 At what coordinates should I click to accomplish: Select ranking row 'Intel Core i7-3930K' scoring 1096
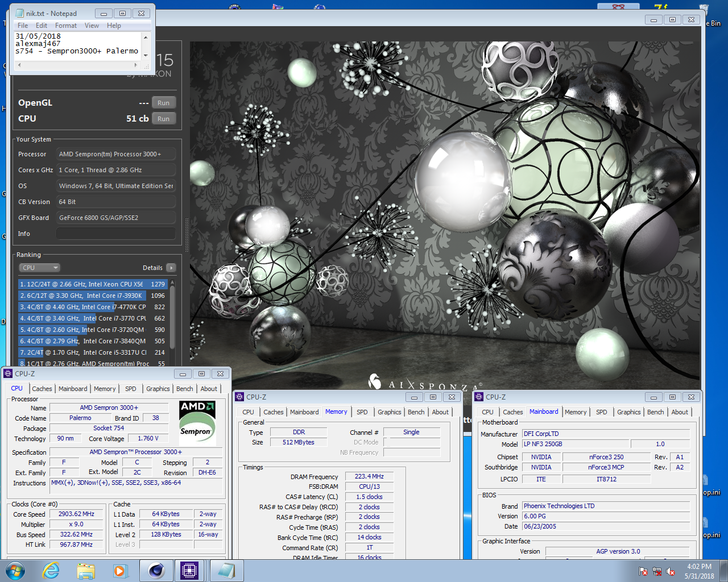pos(93,296)
